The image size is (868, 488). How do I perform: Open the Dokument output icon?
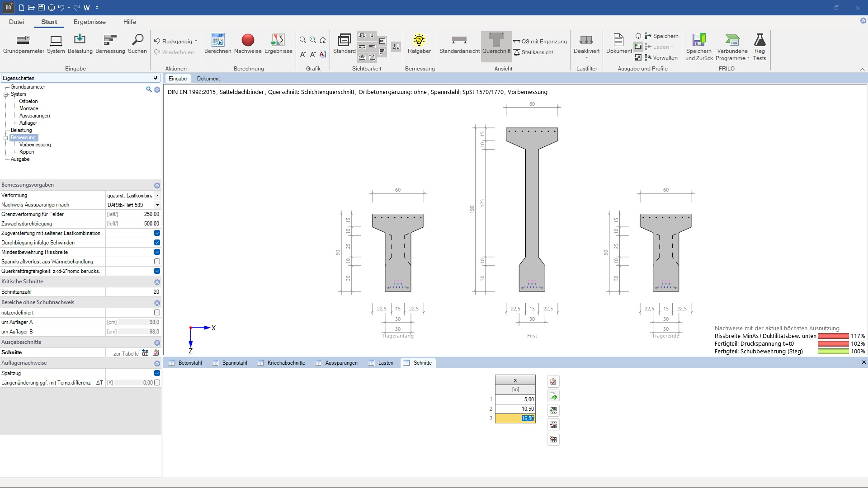619,41
